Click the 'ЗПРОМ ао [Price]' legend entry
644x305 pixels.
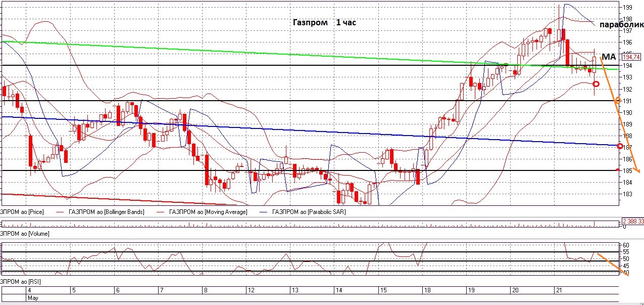point(22,212)
